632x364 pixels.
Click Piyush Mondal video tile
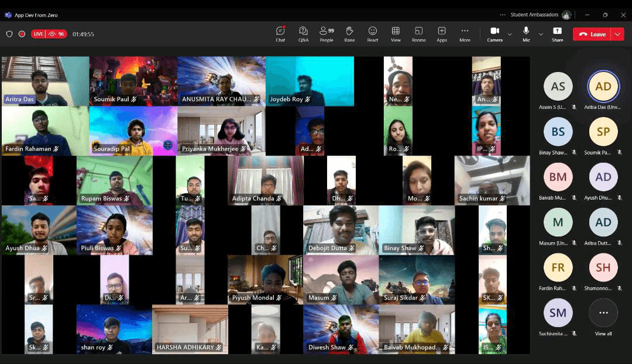pyautogui.click(x=266, y=280)
